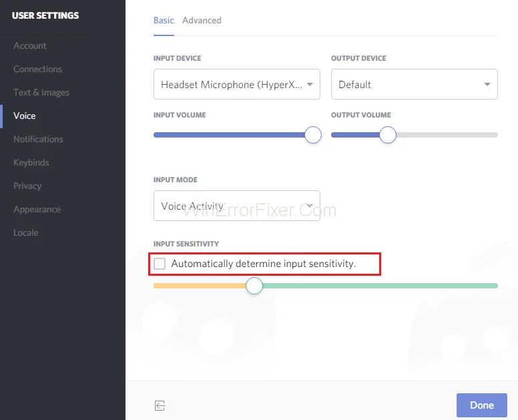The height and width of the screenshot is (420, 518).
Task: Open Locale settings
Action: (26, 233)
